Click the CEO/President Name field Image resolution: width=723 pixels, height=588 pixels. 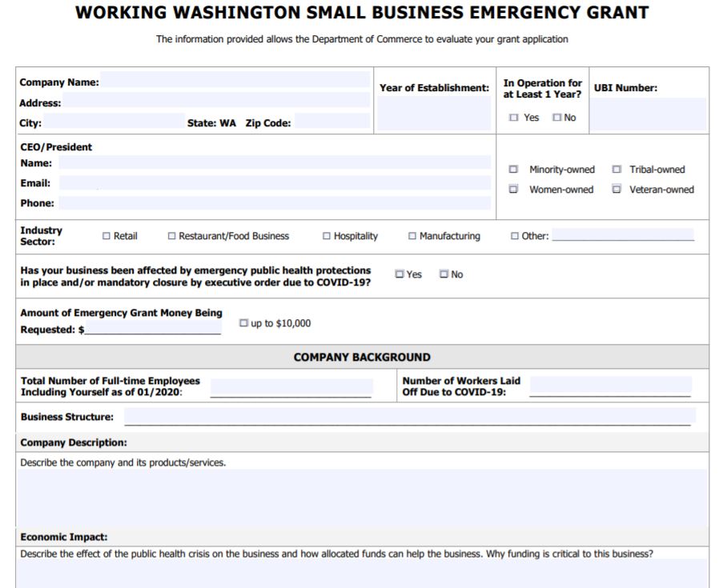(275, 162)
